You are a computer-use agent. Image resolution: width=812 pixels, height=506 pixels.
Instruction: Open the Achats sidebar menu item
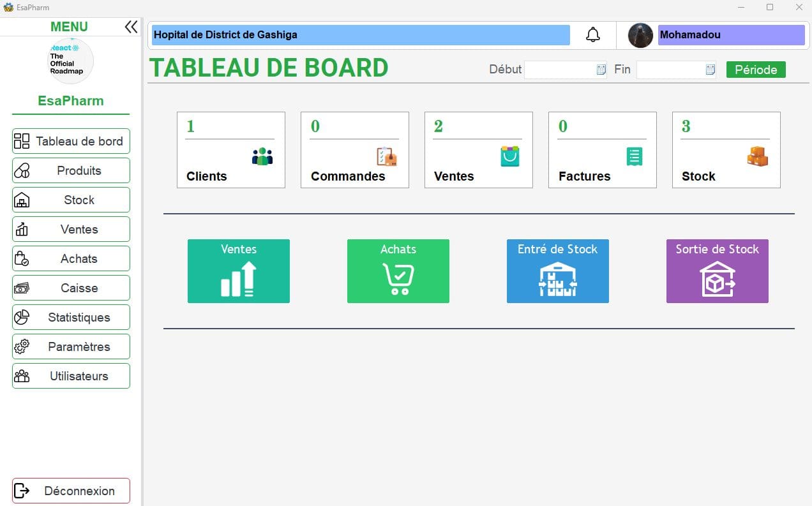(71, 258)
